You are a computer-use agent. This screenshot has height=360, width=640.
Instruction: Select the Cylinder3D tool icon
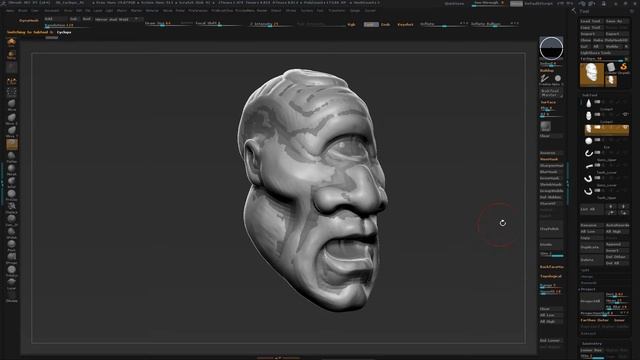[x=611, y=67]
